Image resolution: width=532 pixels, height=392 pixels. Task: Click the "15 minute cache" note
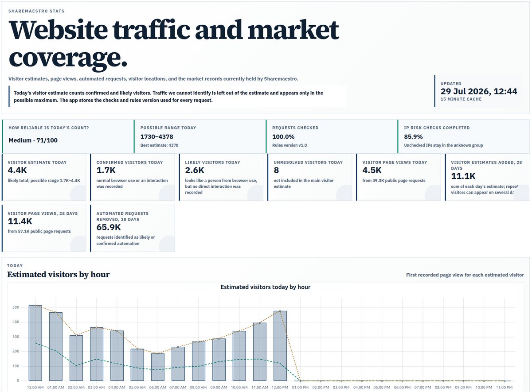coord(461,99)
